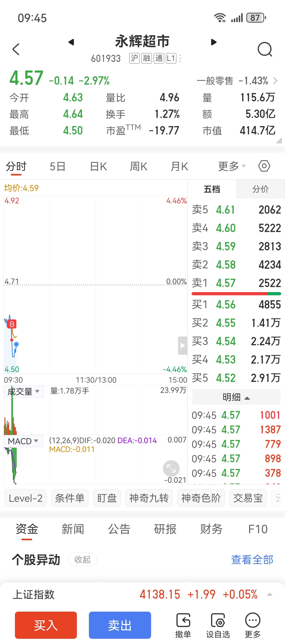Screen dimensions: 285x644
Task: Switch to 分价 price distribution tab
Action: point(261,189)
